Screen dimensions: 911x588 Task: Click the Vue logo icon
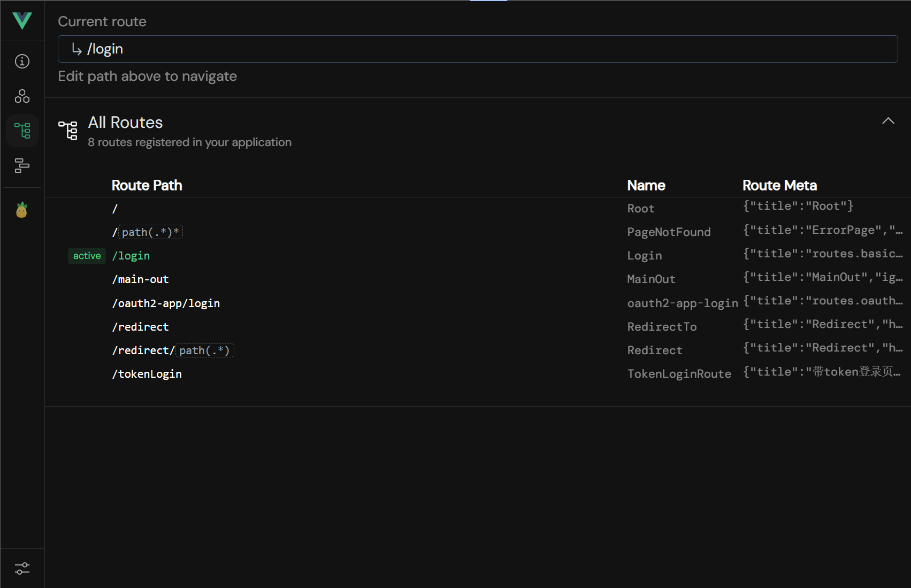coord(22,21)
